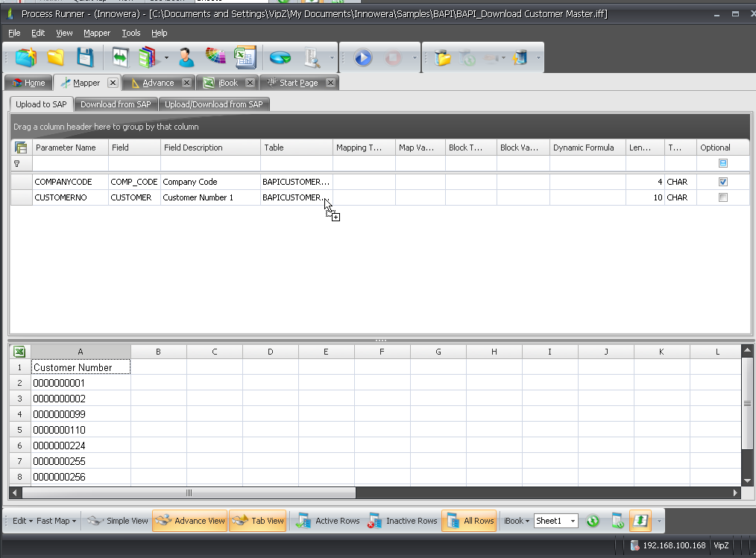Open the Sheet1 dropdown selector
The height and width of the screenshot is (558, 756).
point(573,521)
